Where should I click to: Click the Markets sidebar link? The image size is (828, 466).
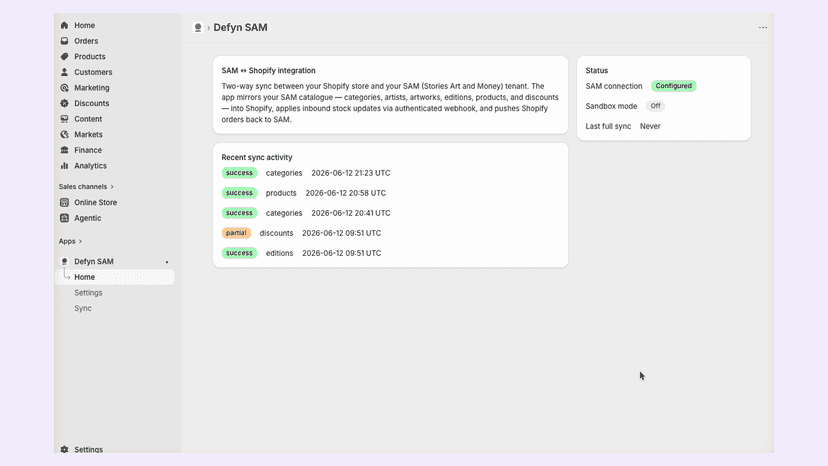point(88,134)
